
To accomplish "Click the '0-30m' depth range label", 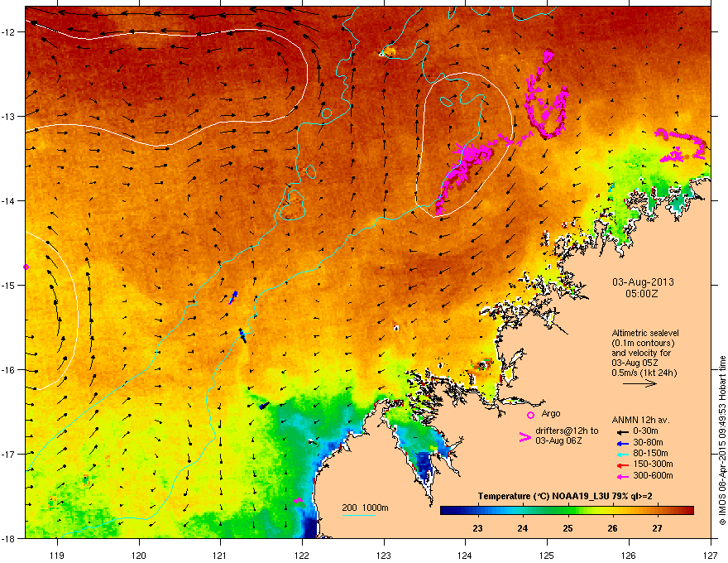I will point(645,431).
